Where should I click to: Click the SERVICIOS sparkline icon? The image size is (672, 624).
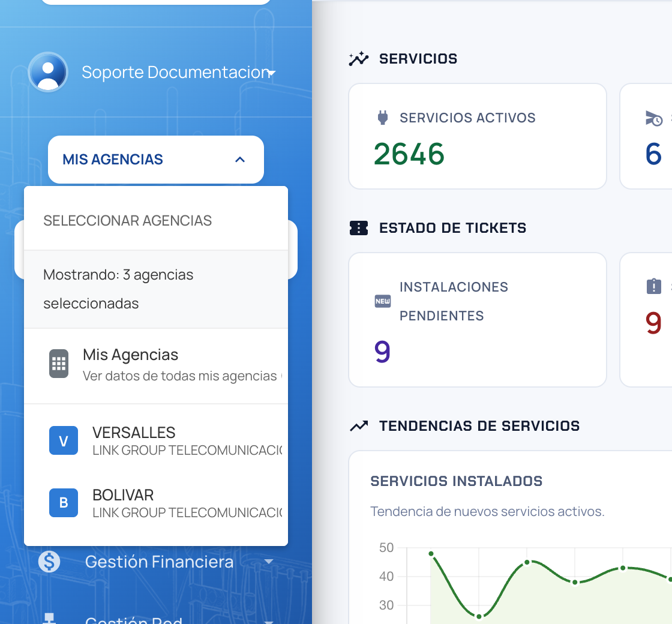pyautogui.click(x=359, y=59)
